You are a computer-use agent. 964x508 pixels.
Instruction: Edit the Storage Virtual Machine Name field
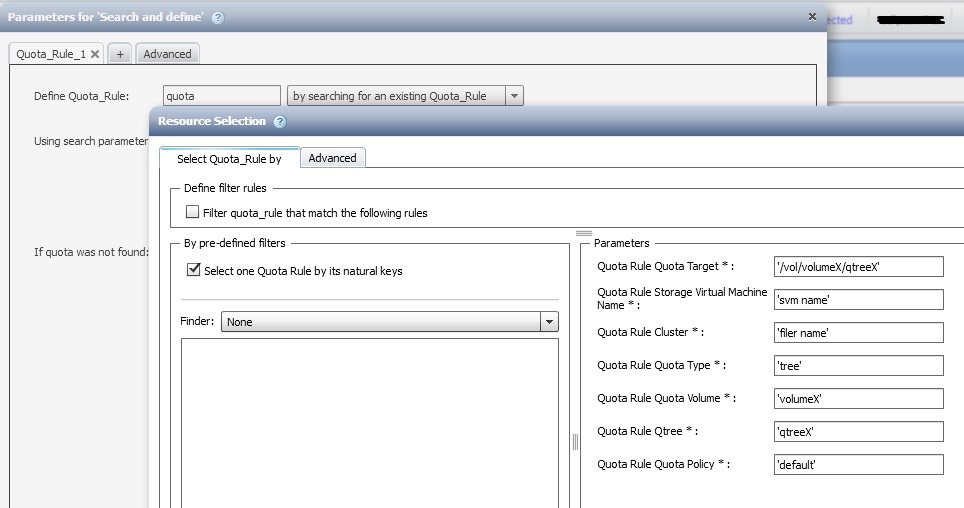point(858,300)
